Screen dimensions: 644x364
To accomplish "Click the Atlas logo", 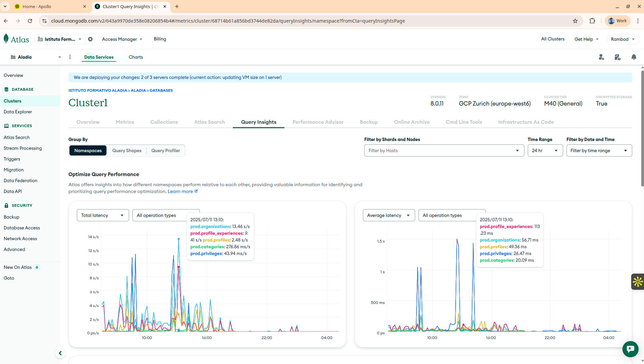I will point(16,39).
